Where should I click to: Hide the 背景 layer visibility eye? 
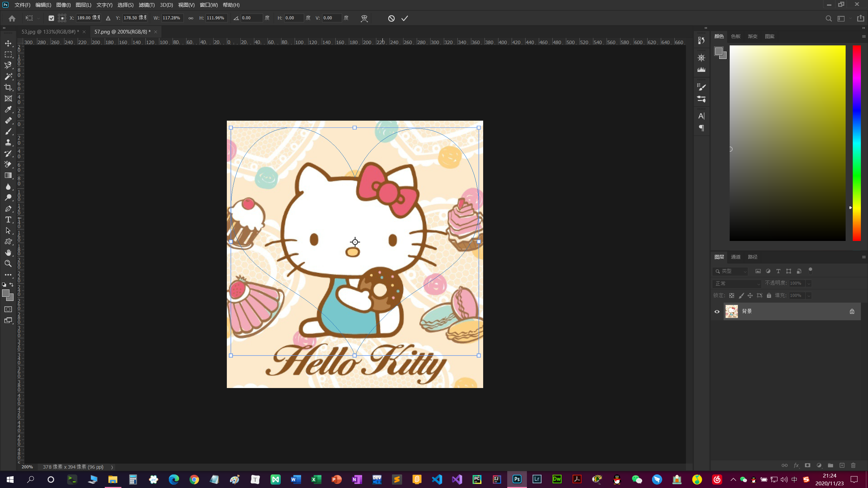pos(717,311)
